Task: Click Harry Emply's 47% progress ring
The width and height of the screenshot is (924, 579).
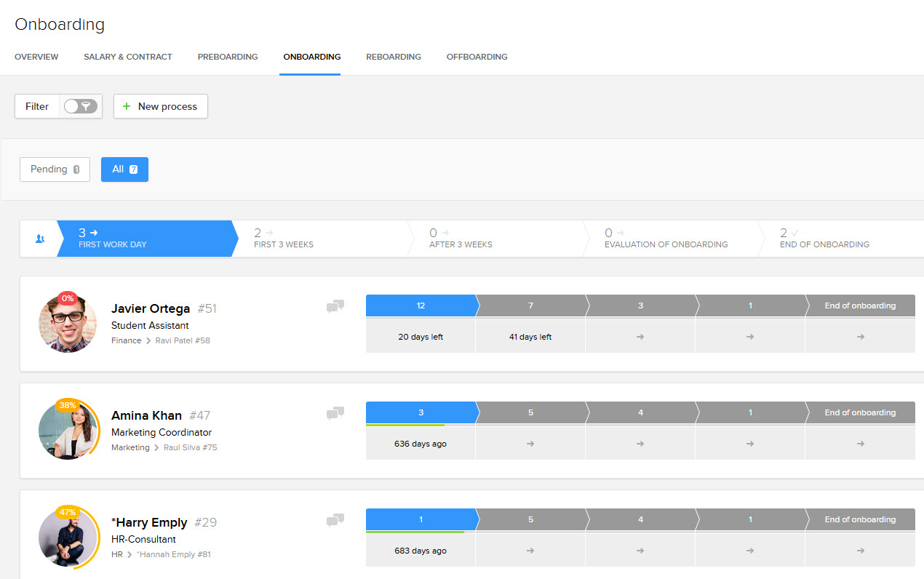Action: pos(68,512)
